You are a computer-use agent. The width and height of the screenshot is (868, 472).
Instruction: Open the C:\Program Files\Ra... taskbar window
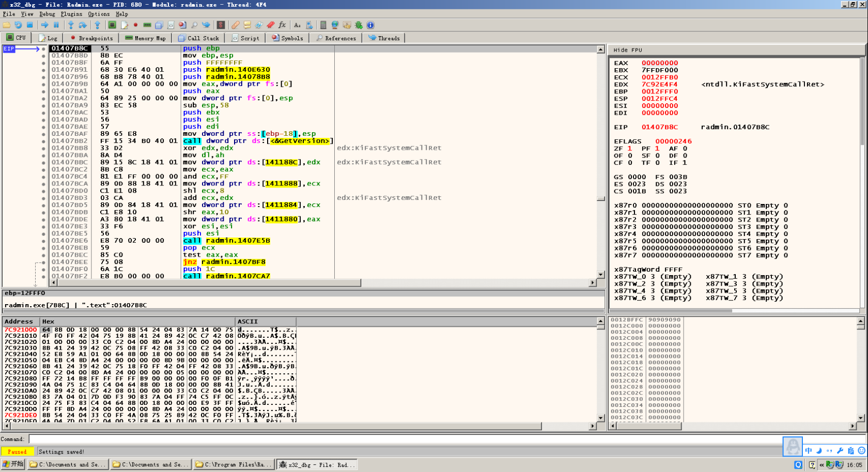click(234, 465)
